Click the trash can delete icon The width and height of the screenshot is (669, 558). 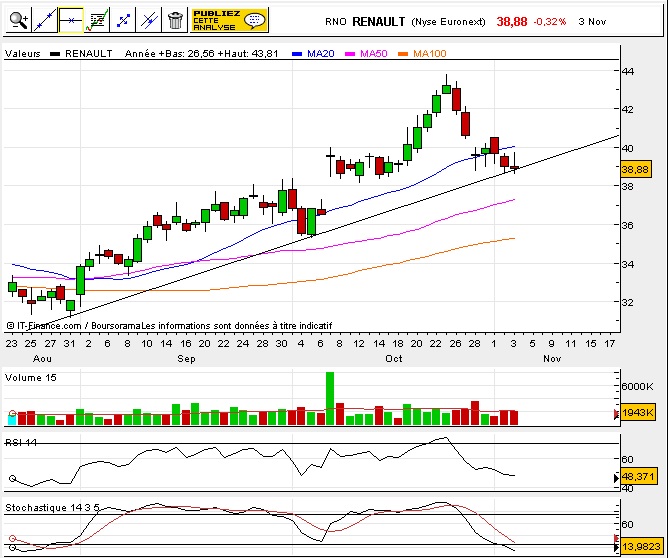pyautogui.click(x=175, y=20)
